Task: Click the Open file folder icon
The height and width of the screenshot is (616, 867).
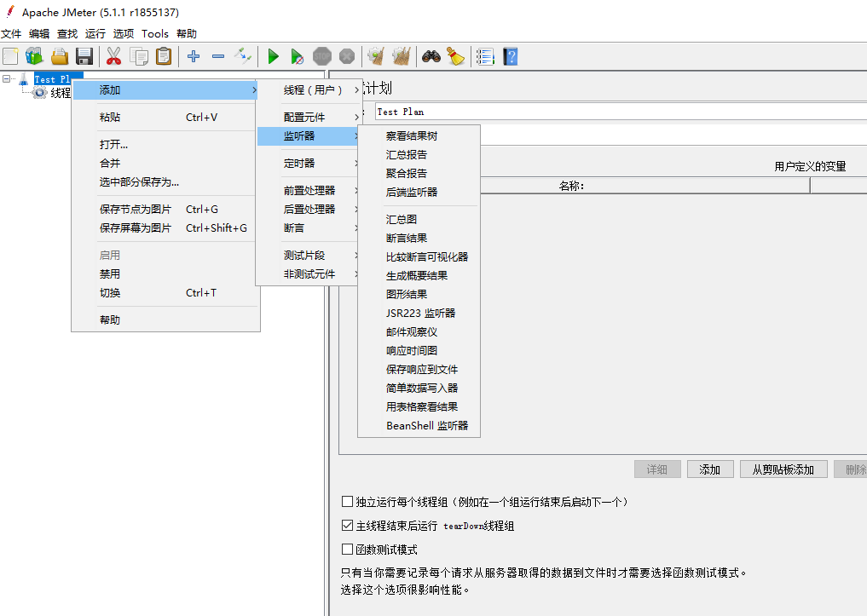Action: click(60, 56)
